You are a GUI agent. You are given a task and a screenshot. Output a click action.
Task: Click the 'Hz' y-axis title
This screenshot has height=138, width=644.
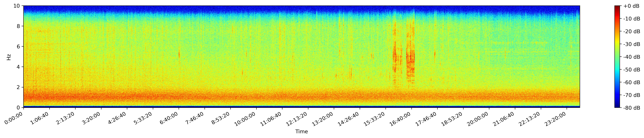(9, 57)
